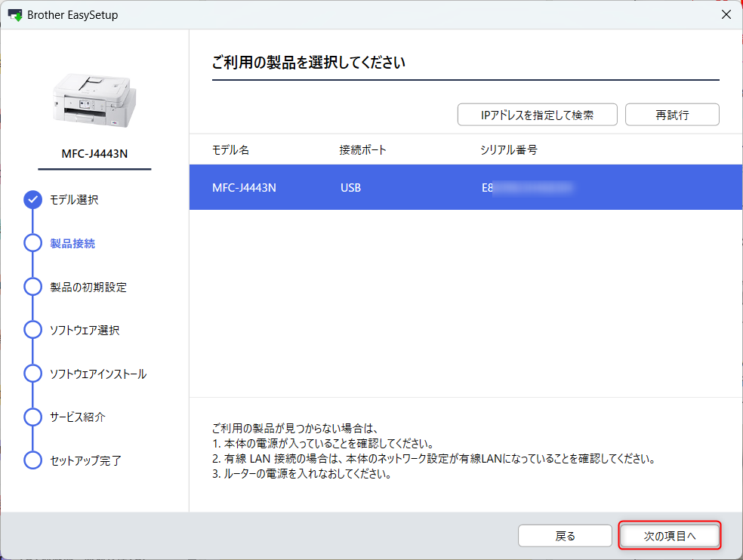
Task: Click the サービス紹介 step circle
Action: (x=32, y=417)
